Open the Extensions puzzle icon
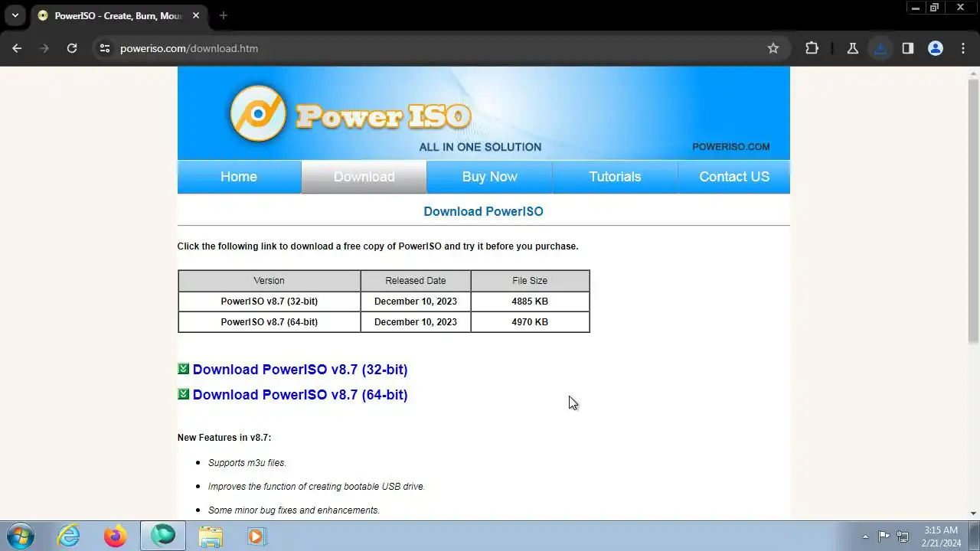This screenshot has width=980, height=551. [x=812, y=48]
